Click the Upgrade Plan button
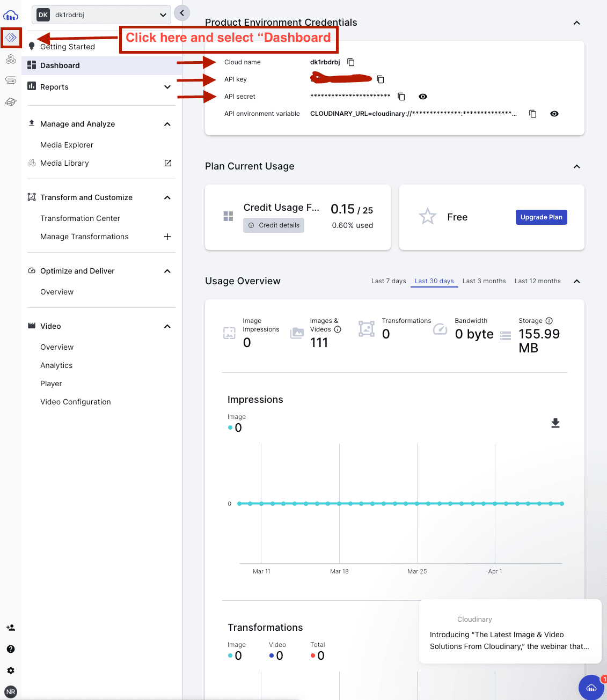Screen dimensions: 607x700 coord(541,217)
